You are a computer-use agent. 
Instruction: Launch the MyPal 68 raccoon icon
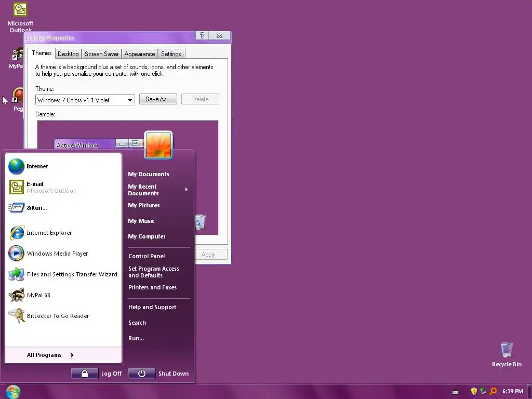pos(16,295)
